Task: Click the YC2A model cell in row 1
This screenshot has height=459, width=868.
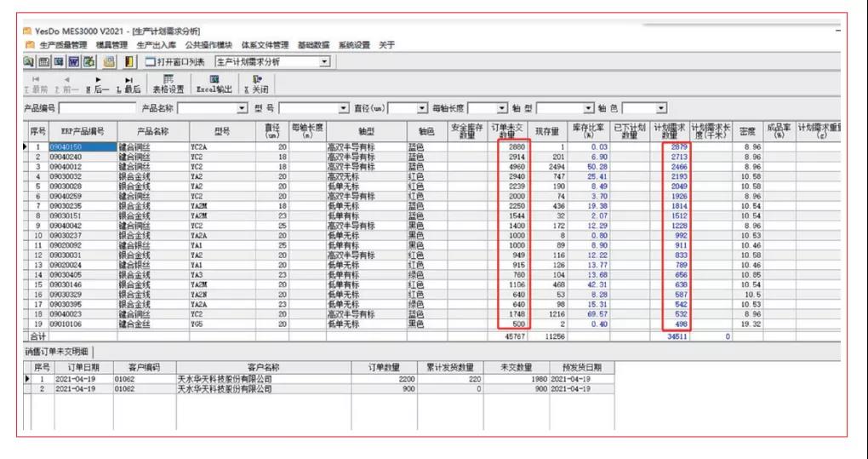Action: coord(223,147)
